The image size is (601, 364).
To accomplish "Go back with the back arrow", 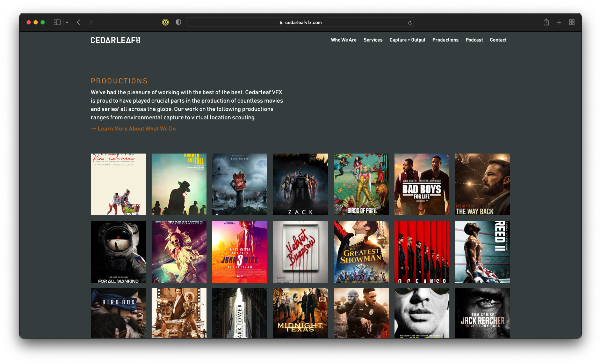I will (x=79, y=22).
